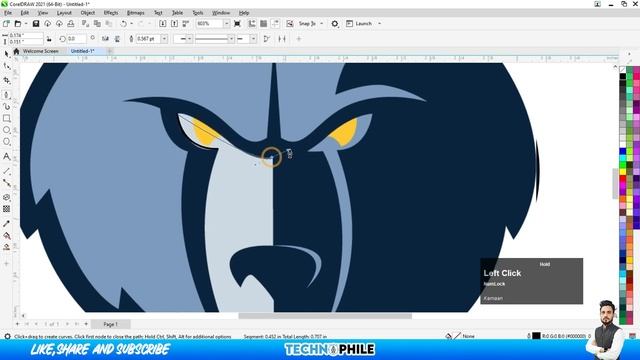Screen dimensions: 640x360
Task: Expand the Open recent files arrow
Action: 25,24
